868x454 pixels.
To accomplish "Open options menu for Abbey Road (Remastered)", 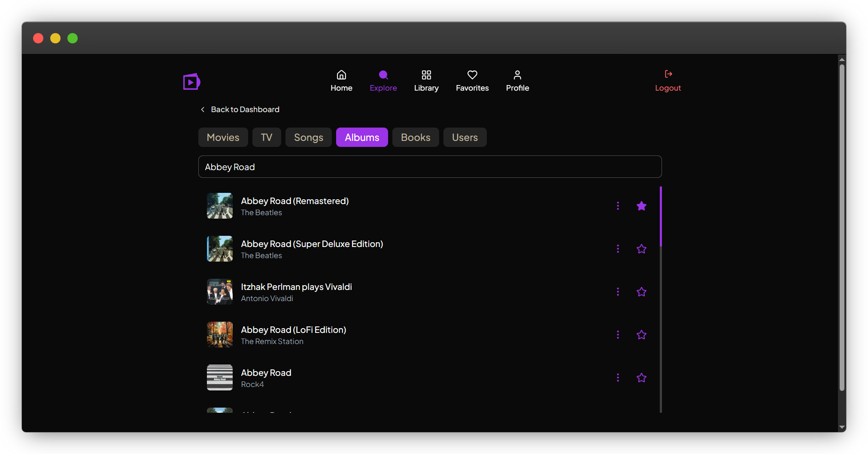I will 618,206.
